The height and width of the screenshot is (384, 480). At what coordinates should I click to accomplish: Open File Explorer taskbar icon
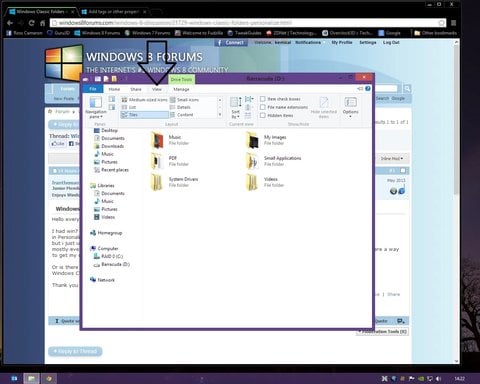(31, 378)
